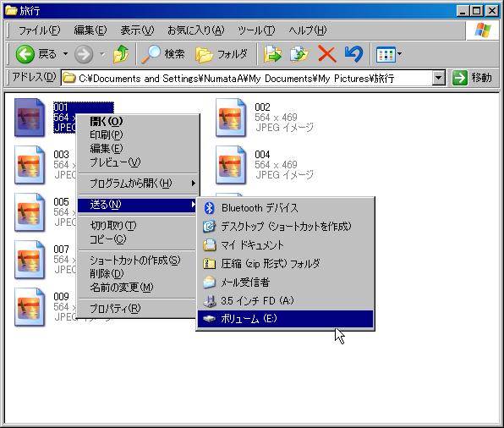This screenshot has width=504, height=428.
Task: Send to Bluetooth デバイス
Action: coord(286,208)
